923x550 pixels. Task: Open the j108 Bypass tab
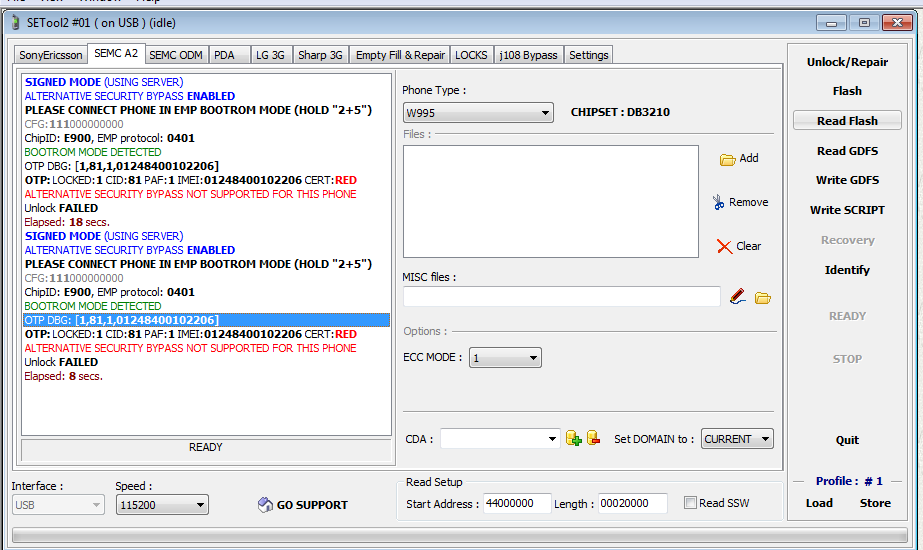[529, 55]
